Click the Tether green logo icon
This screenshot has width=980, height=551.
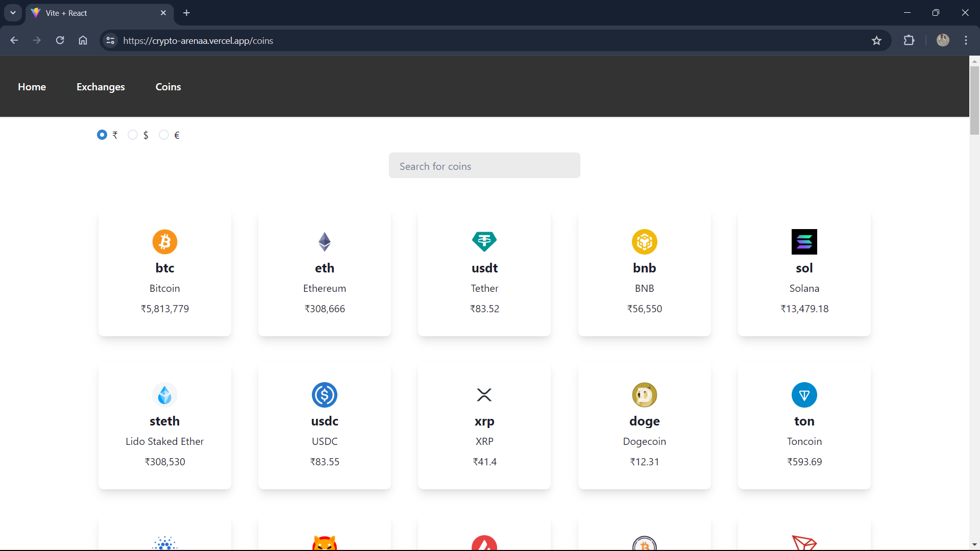(484, 241)
